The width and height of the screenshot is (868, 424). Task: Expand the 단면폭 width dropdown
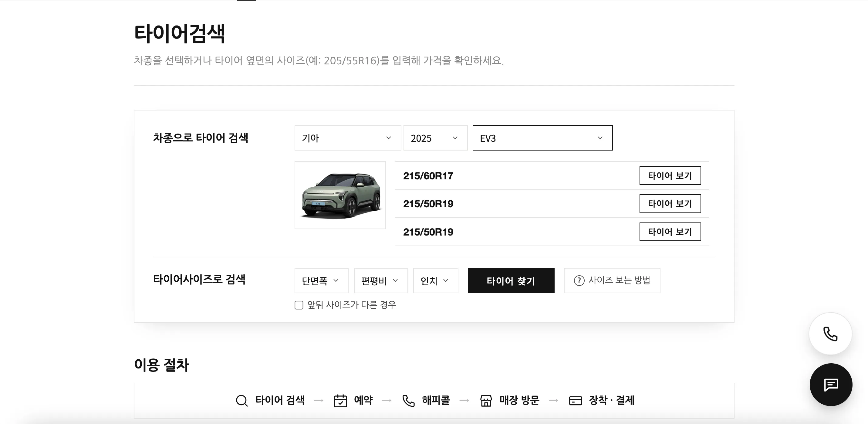pyautogui.click(x=322, y=280)
